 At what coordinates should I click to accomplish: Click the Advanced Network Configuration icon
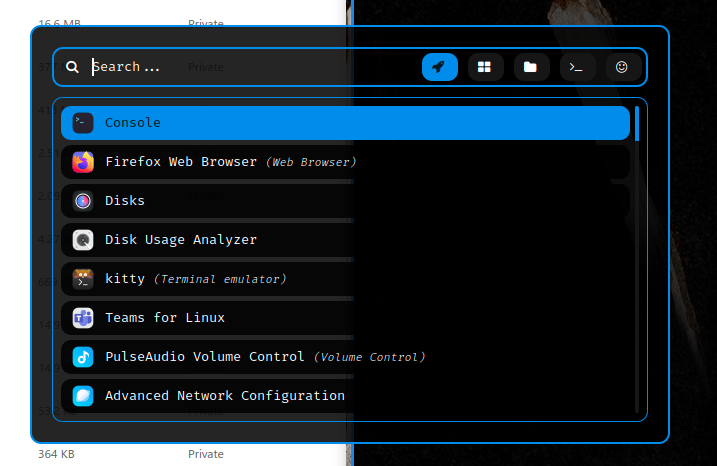point(83,396)
